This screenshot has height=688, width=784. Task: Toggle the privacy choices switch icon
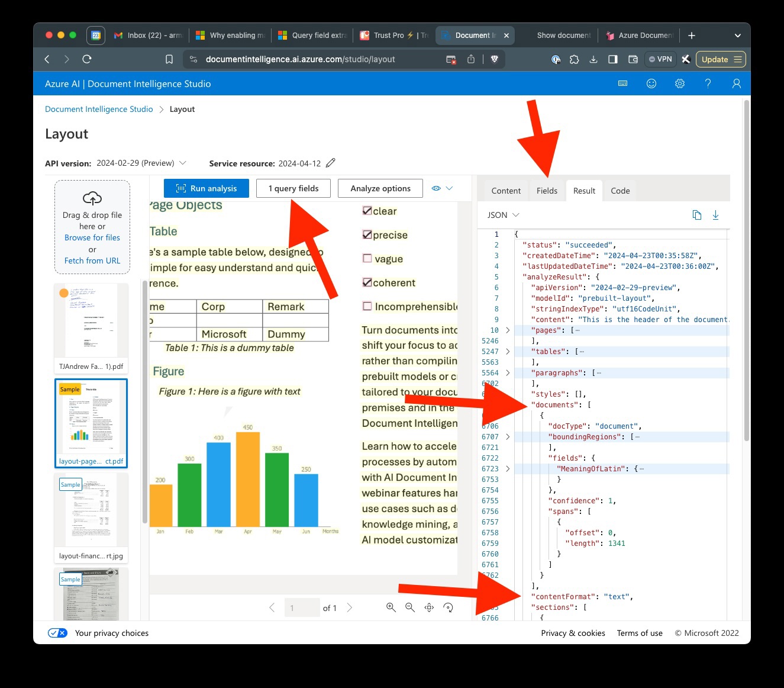[x=57, y=633]
